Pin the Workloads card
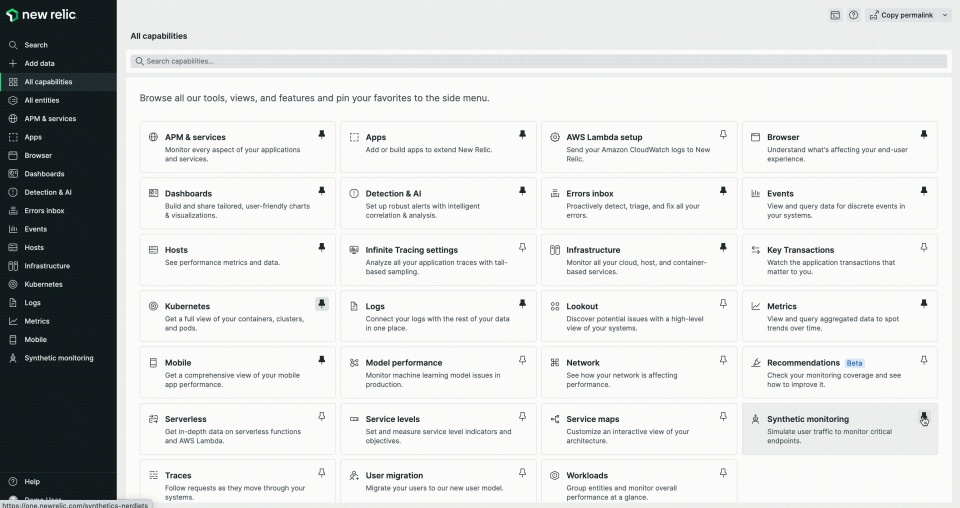The image size is (960, 508). point(723,473)
